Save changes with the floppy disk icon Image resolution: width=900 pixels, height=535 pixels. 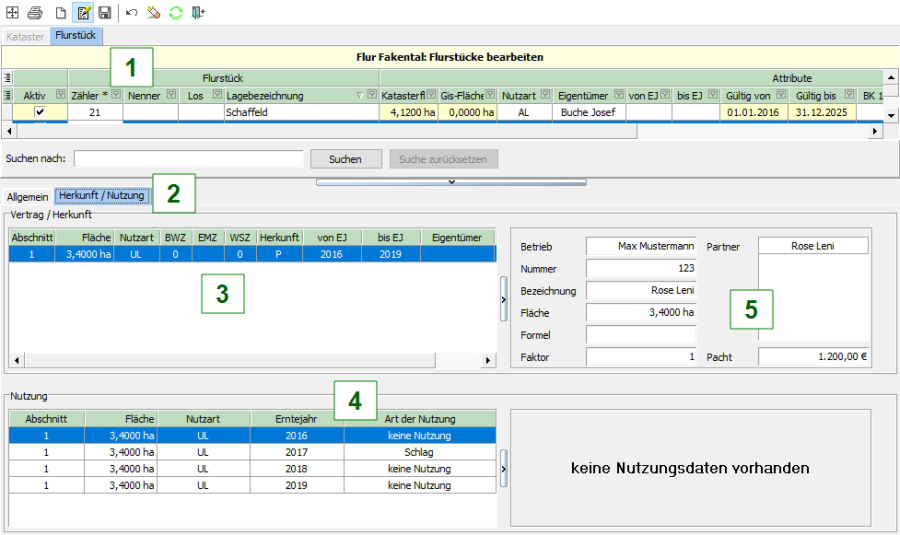105,12
